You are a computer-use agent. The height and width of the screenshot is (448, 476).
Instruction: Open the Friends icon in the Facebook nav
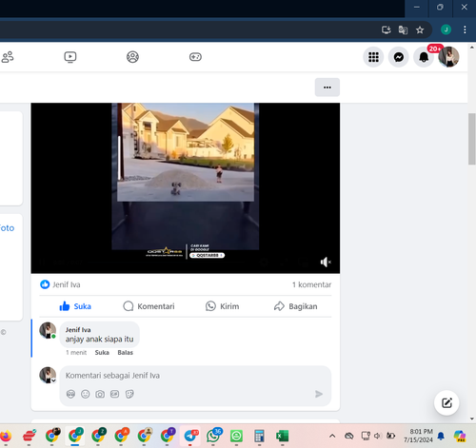(x=8, y=57)
